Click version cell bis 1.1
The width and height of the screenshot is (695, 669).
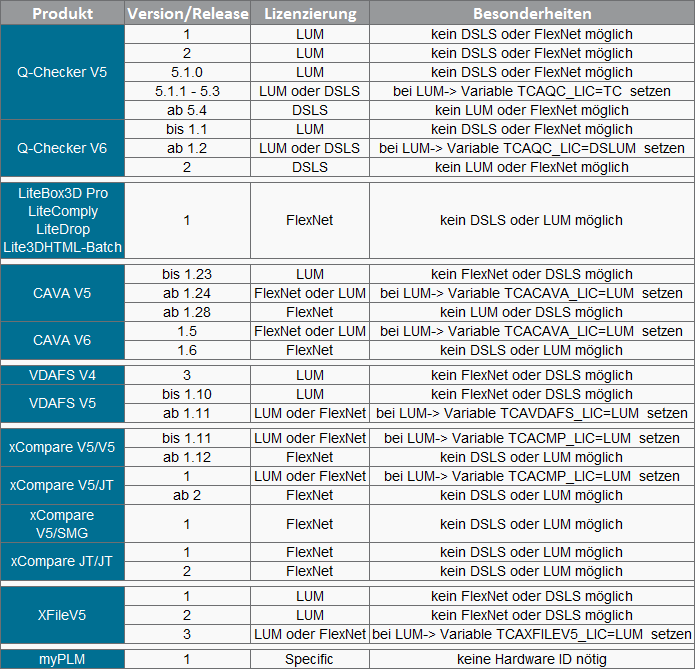(187, 129)
